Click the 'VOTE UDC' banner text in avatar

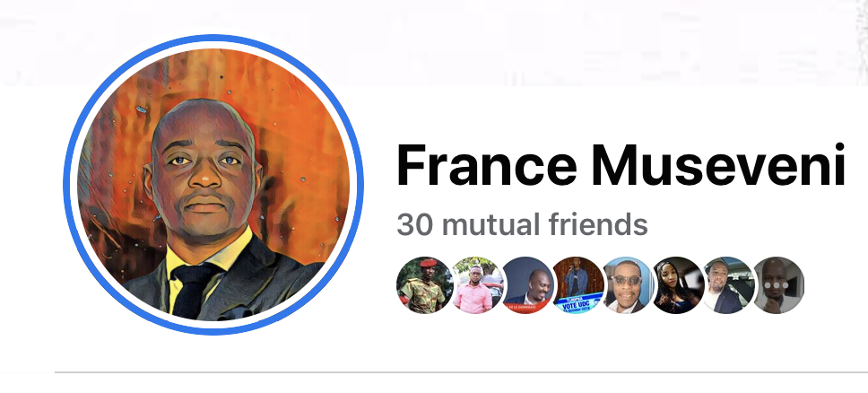pyautogui.click(x=576, y=304)
